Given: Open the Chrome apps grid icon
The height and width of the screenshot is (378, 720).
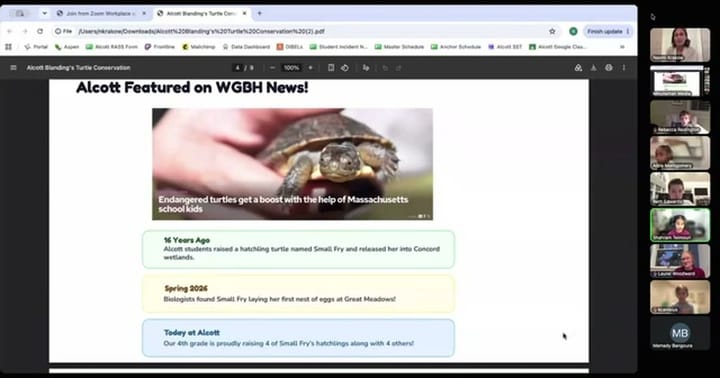Looking at the screenshot, I should 8,47.
